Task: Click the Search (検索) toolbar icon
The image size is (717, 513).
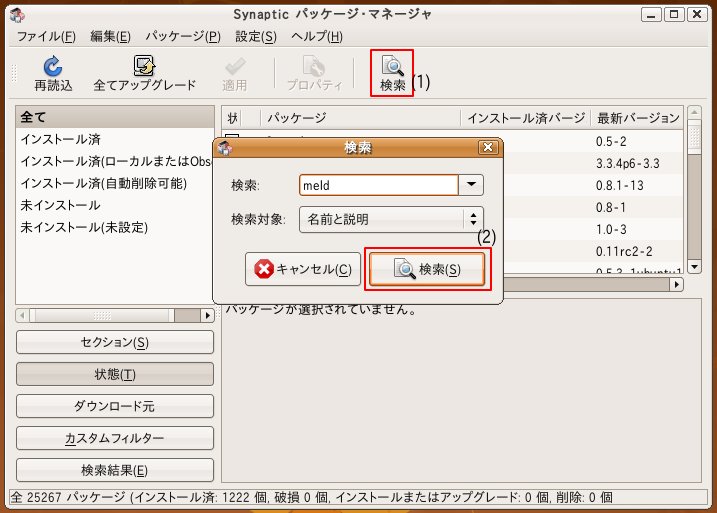Action: point(392,67)
